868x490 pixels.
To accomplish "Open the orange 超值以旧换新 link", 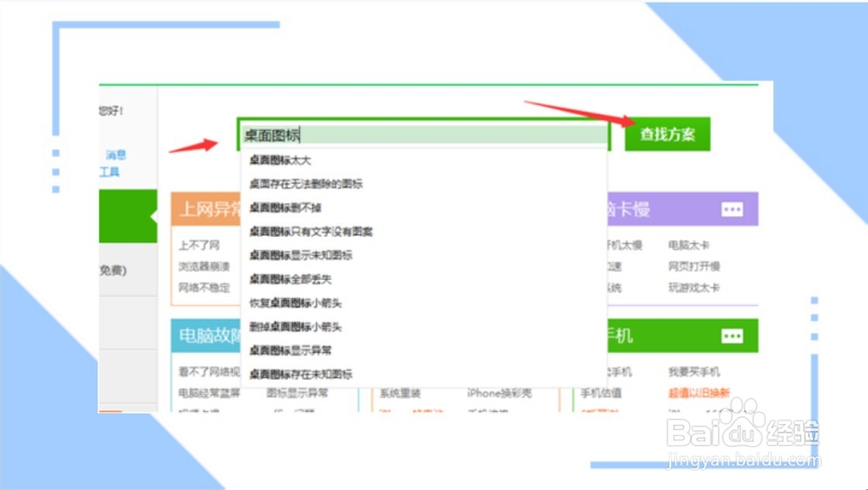I will click(699, 393).
